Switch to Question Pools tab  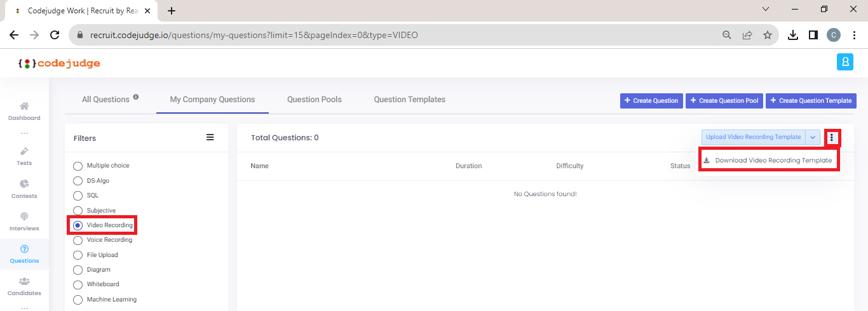coord(315,100)
